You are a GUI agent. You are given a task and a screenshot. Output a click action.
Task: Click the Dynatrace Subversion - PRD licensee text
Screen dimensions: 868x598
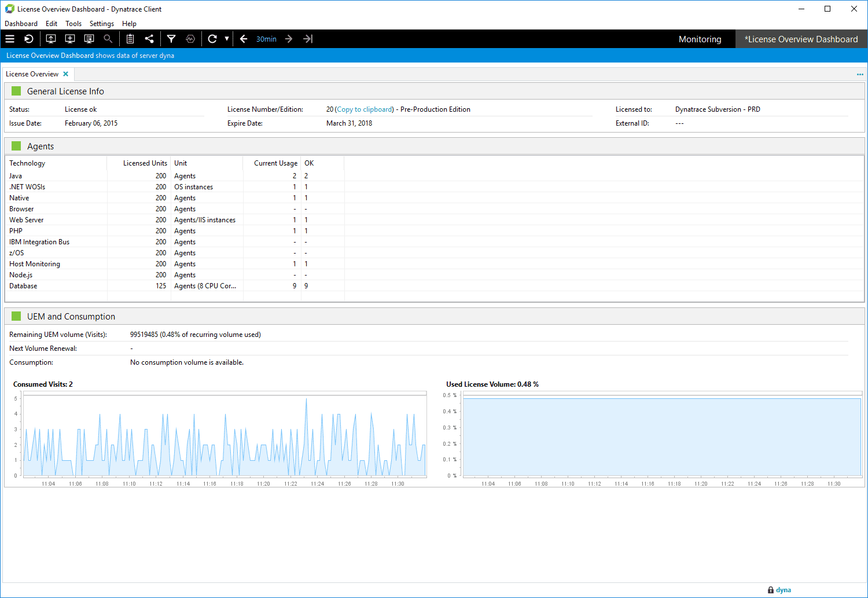point(718,109)
